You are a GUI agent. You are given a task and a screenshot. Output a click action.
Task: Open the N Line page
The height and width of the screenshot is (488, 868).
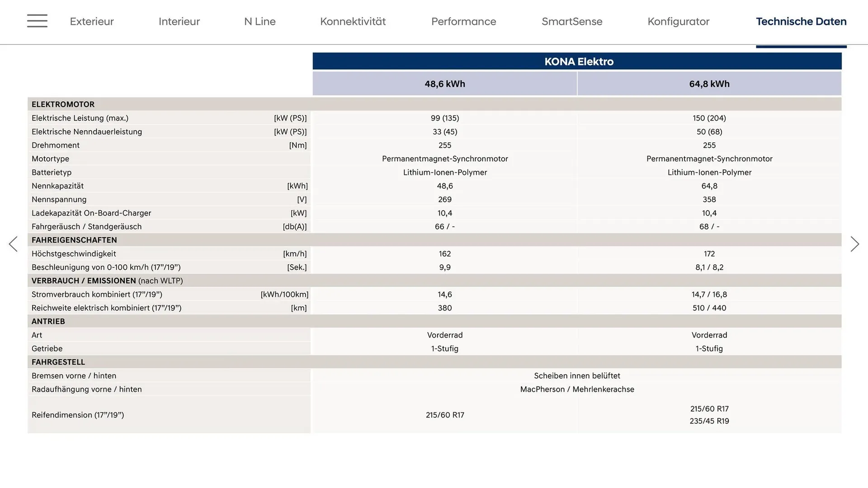tap(260, 21)
